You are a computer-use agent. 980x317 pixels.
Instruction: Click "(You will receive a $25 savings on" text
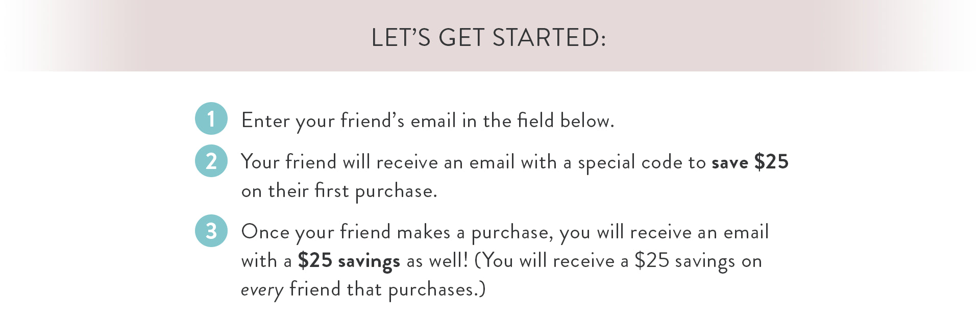coord(618,261)
